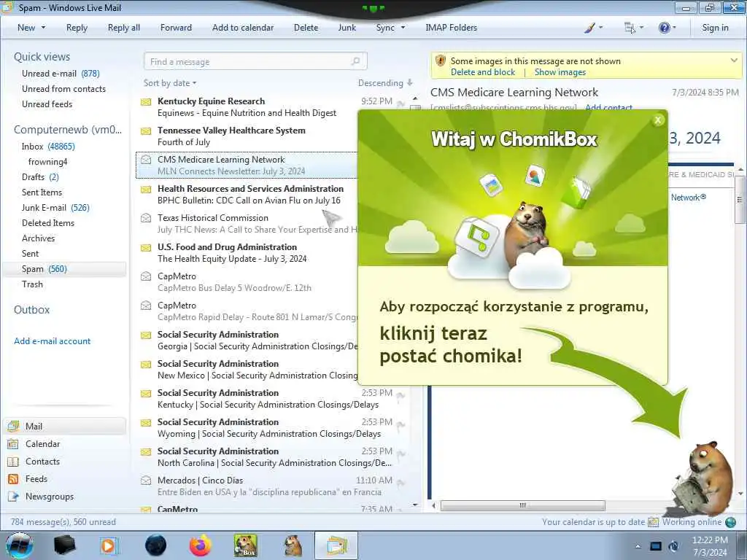Click the calendar status bar icon
The height and width of the screenshot is (560, 747).
(653, 522)
